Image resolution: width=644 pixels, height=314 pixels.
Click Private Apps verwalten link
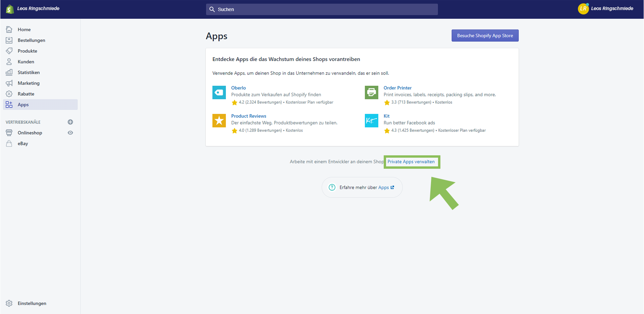[411, 162]
